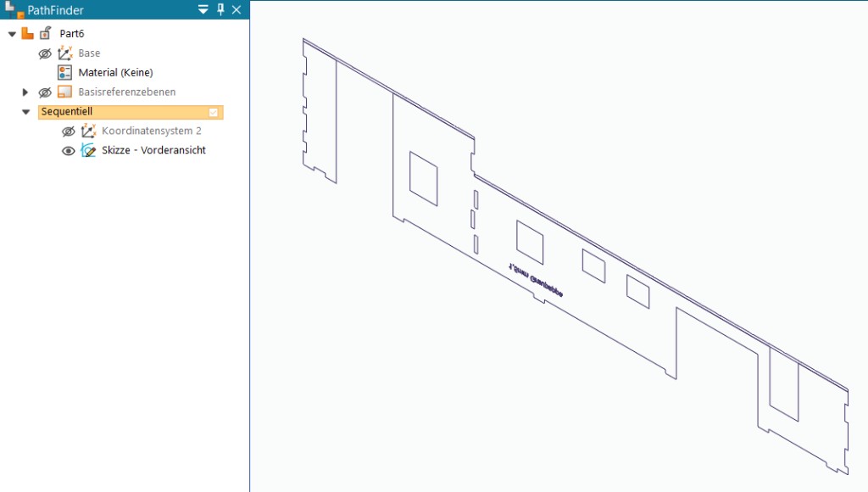Click the lock icon beside Part6
The height and width of the screenshot is (492, 868).
(x=46, y=33)
